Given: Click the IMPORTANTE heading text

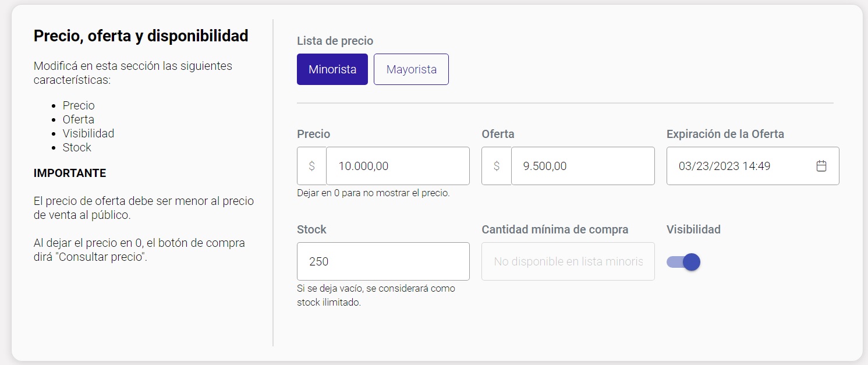Looking at the screenshot, I should (x=70, y=173).
